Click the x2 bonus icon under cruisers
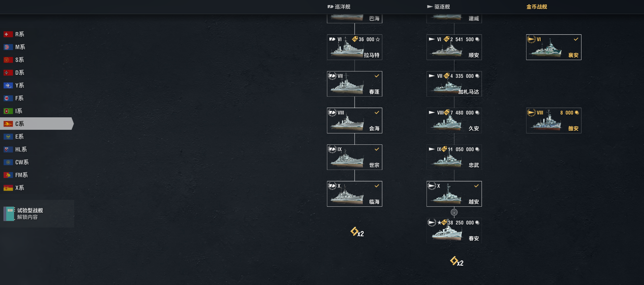644x285 pixels. pos(357,232)
